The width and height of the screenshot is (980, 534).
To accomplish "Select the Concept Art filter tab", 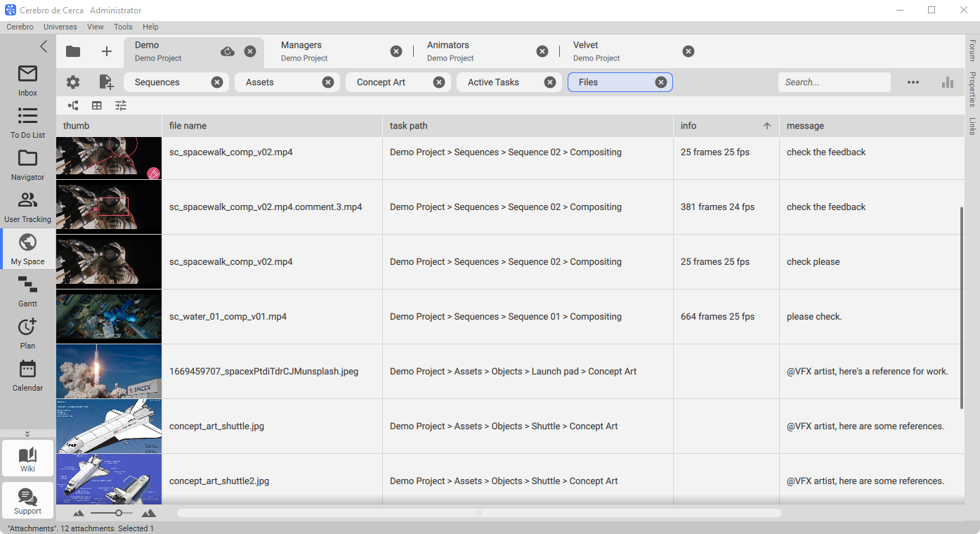I will pos(381,82).
